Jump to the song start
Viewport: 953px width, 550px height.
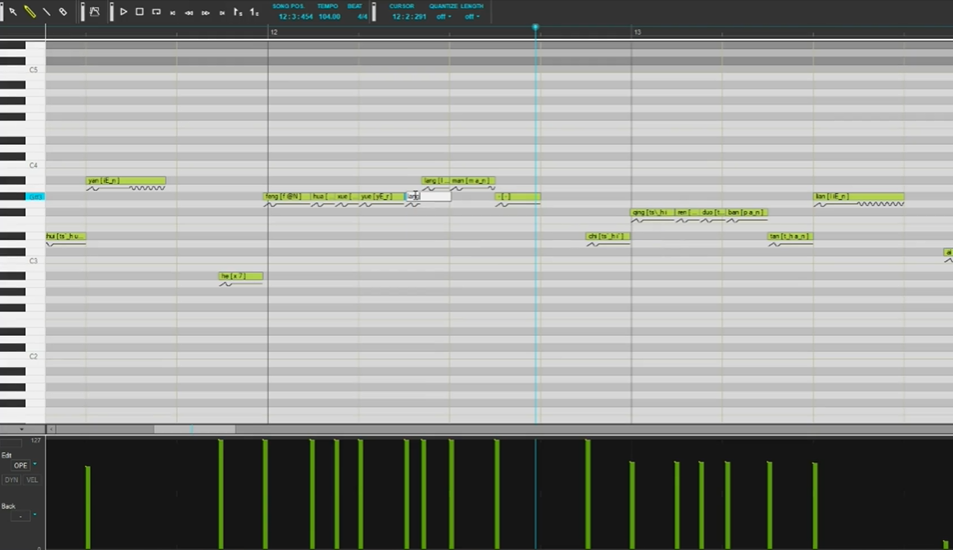[173, 13]
